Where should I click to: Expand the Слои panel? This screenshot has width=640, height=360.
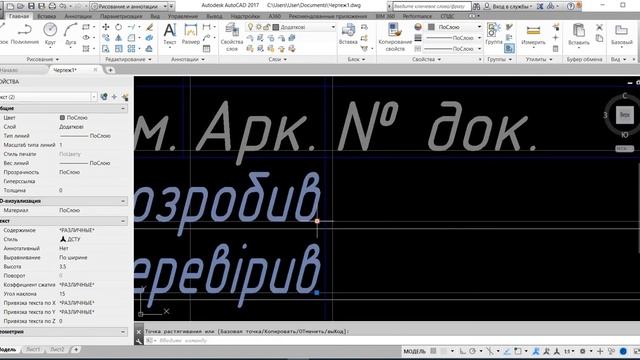point(278,60)
